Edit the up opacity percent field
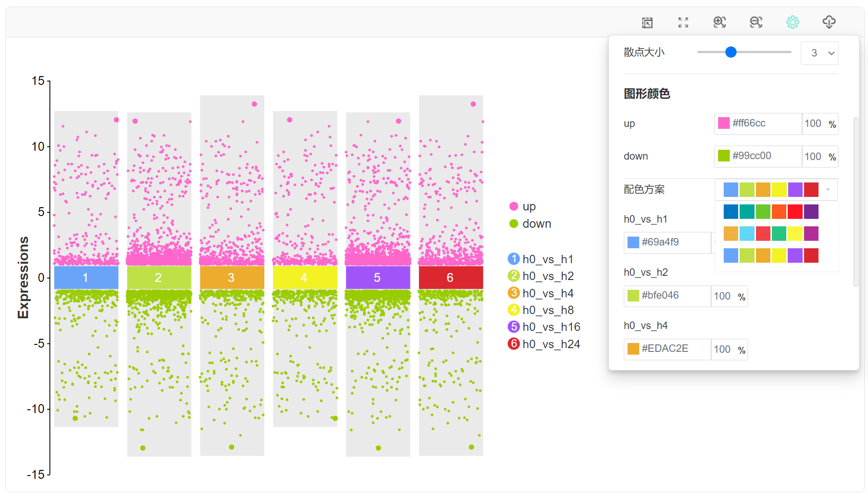868x497 pixels. coord(820,124)
